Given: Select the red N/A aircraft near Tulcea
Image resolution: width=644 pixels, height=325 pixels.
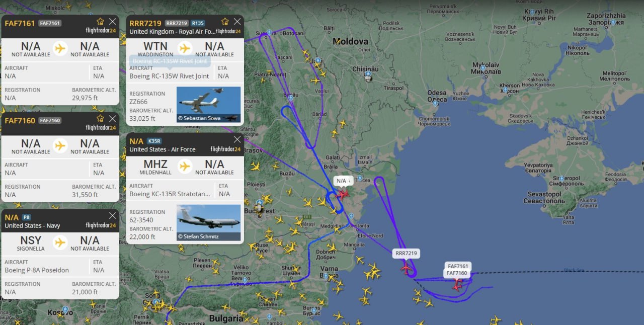Looking at the screenshot, I should click(x=343, y=194).
